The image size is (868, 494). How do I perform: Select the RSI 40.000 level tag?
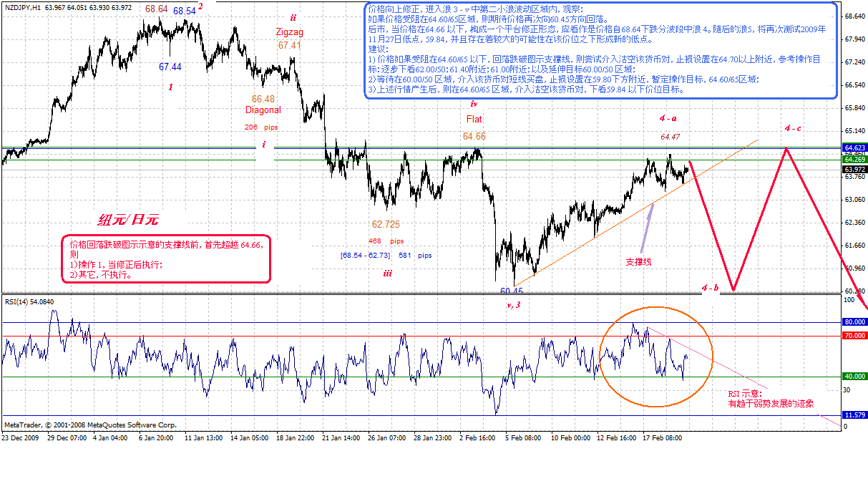[x=854, y=376]
